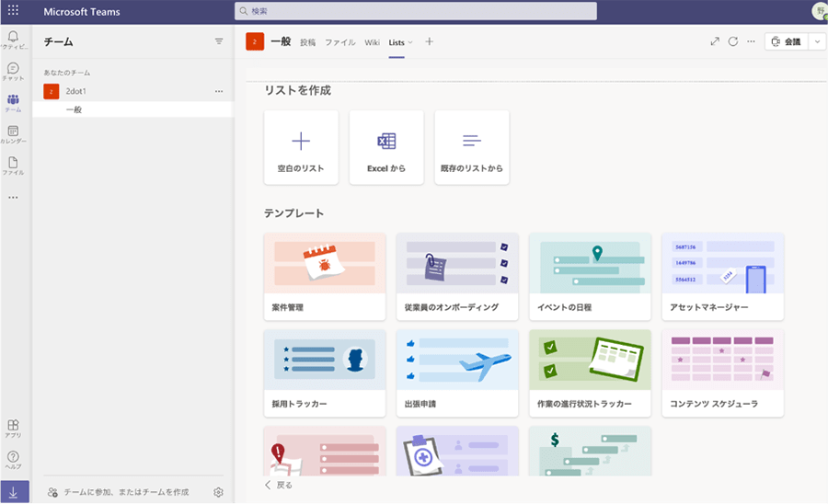Screen dimensions: 828x504
Task: Click the Help icon in sidebar
Action: [x=13, y=459]
